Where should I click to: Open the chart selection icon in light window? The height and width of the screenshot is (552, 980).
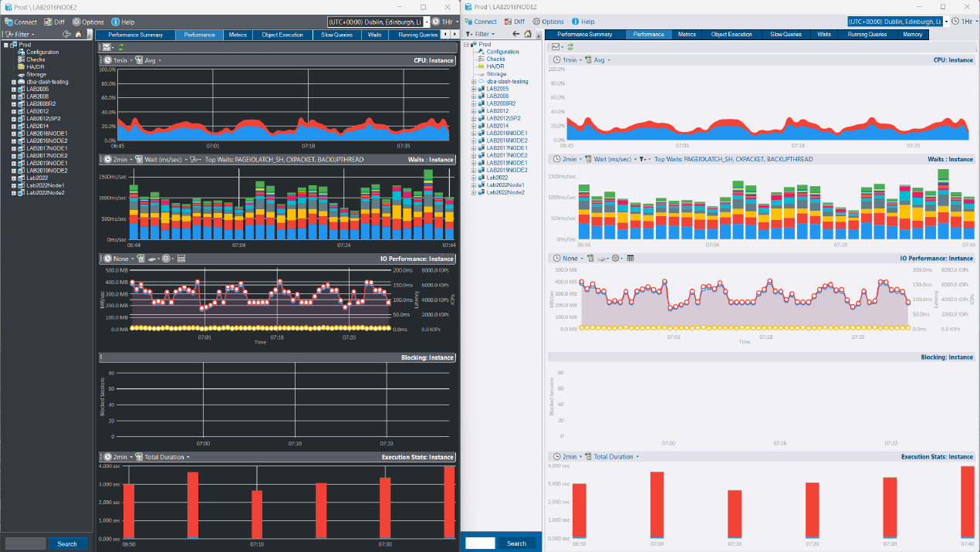click(x=557, y=47)
